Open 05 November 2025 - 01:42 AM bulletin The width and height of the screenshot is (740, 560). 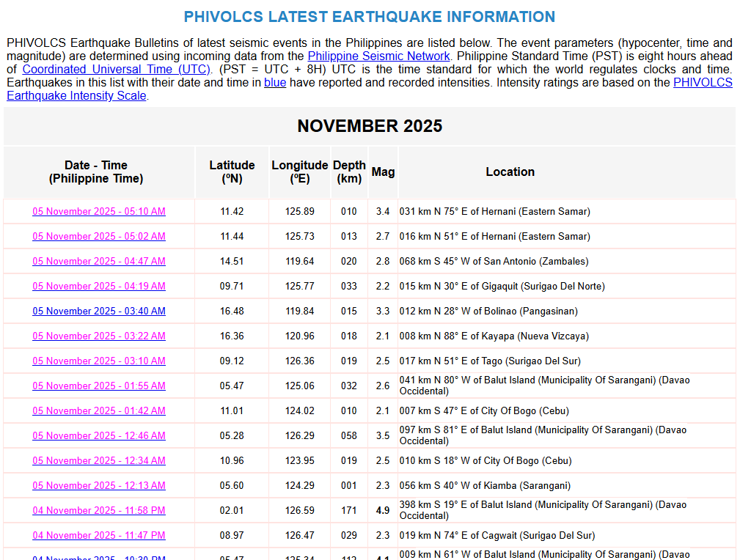pos(99,411)
